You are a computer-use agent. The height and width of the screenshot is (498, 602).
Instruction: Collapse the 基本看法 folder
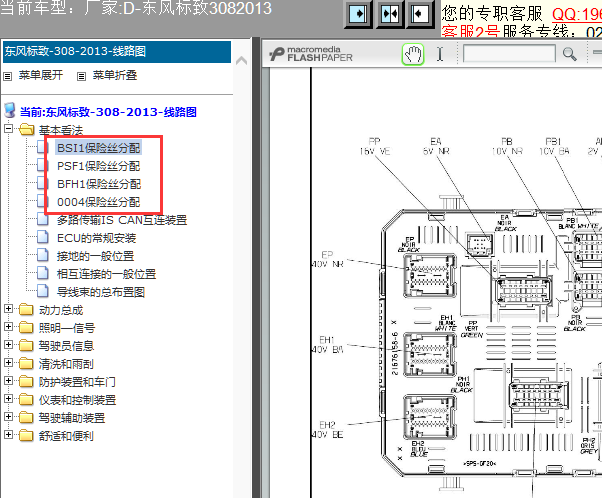coord(8,128)
